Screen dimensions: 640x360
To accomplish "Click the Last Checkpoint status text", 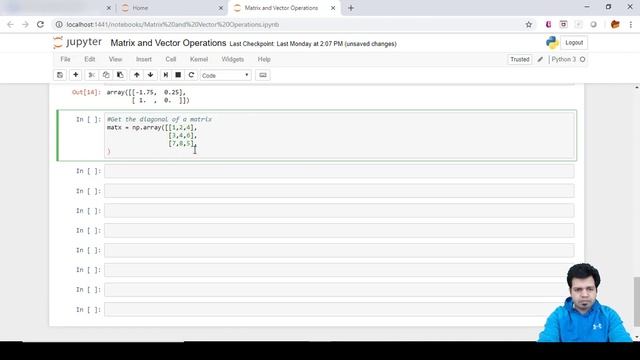I will click(x=313, y=44).
